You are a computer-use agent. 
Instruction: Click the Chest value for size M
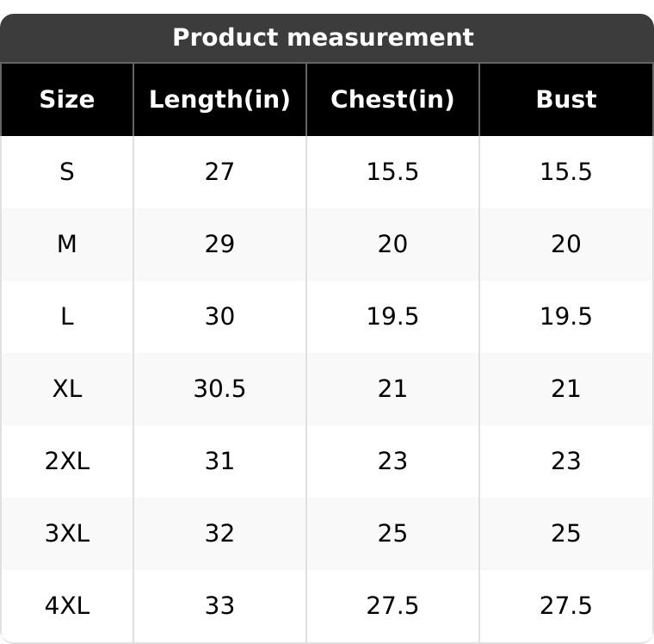(x=392, y=245)
